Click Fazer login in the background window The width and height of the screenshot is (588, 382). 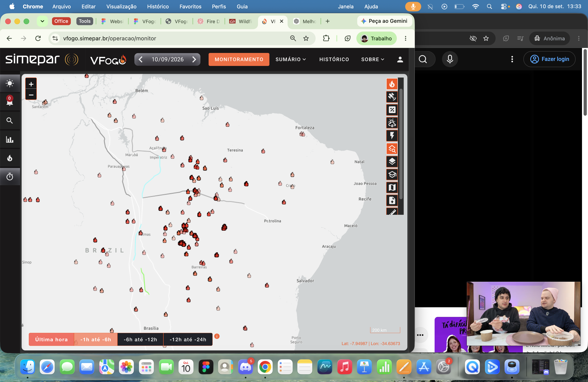tap(549, 59)
